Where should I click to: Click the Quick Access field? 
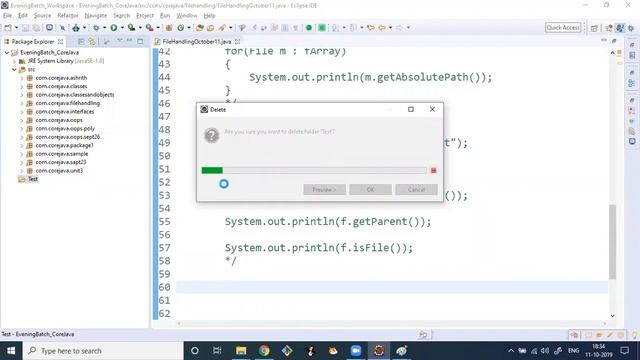point(563,28)
